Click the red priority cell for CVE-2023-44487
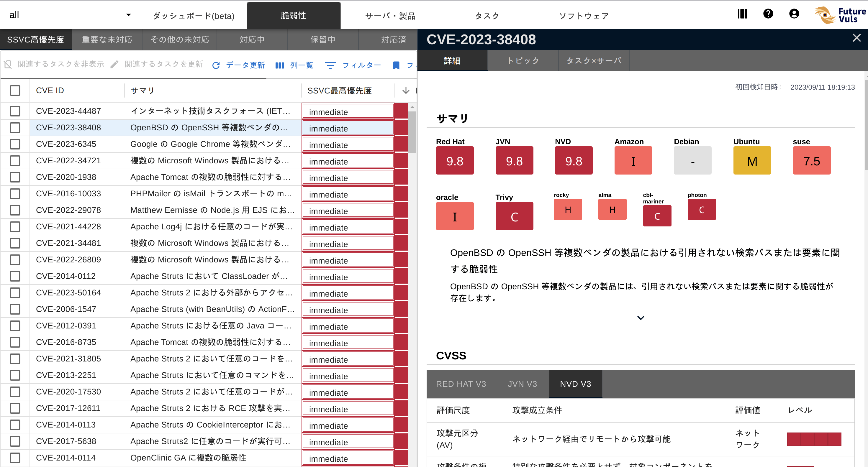The height and width of the screenshot is (467, 868). pyautogui.click(x=402, y=111)
